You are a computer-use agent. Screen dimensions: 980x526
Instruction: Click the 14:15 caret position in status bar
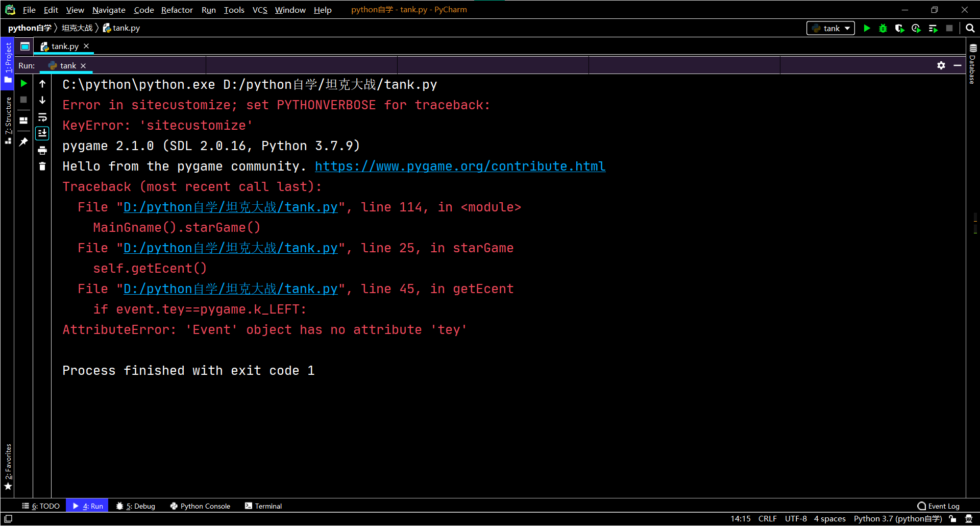coord(740,519)
